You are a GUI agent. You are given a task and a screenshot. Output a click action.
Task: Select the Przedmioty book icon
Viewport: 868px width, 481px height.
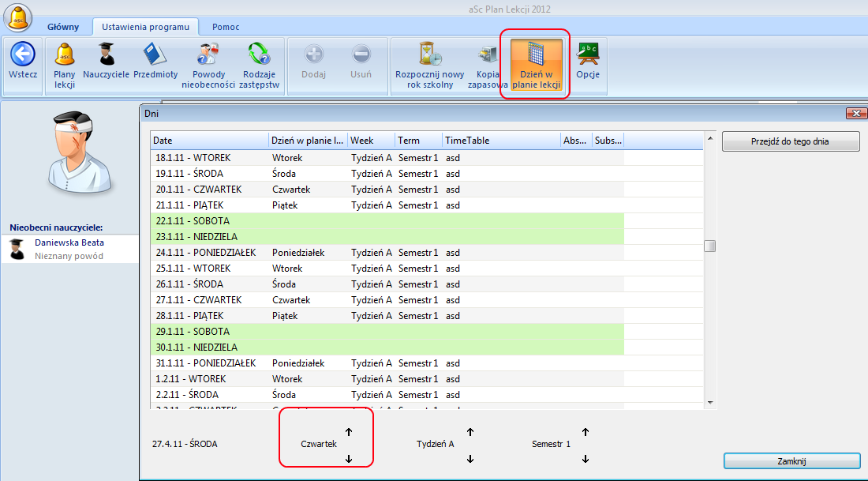pyautogui.click(x=155, y=54)
